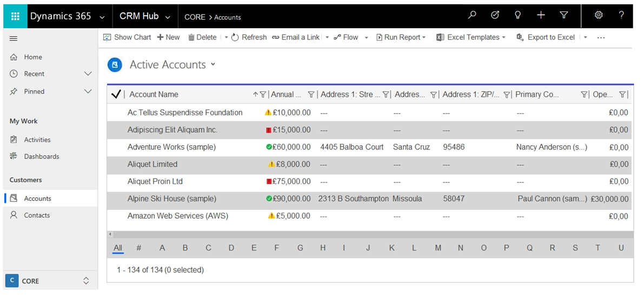Screen dimensions: 644x295
Task: Click the horizontal scrollbar under the grid
Action: (370, 234)
